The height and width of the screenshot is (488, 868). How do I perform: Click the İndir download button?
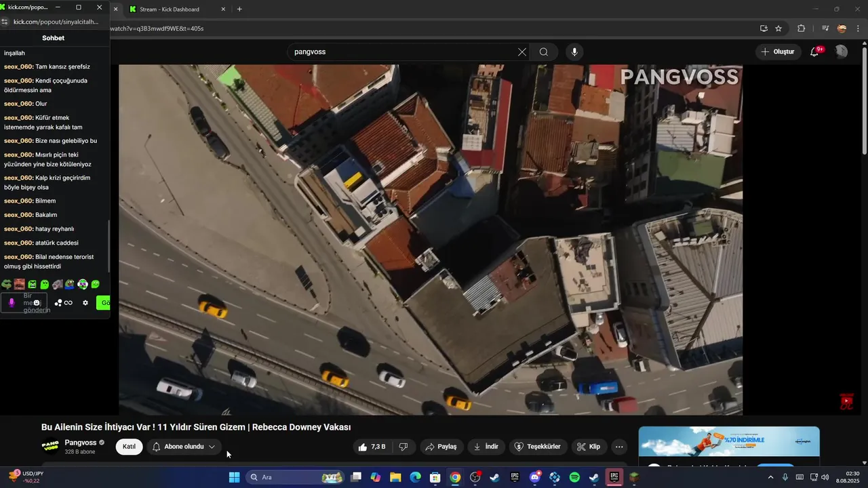tap(486, 447)
